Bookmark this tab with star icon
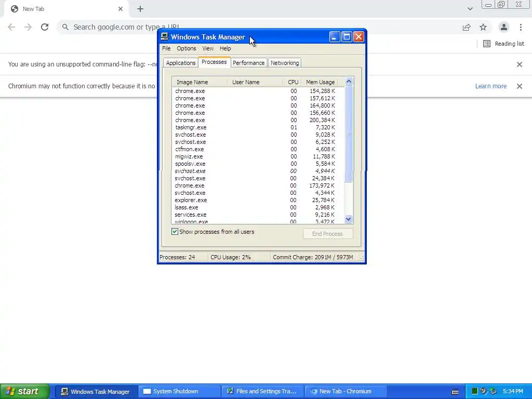532x399 pixels. (483, 27)
